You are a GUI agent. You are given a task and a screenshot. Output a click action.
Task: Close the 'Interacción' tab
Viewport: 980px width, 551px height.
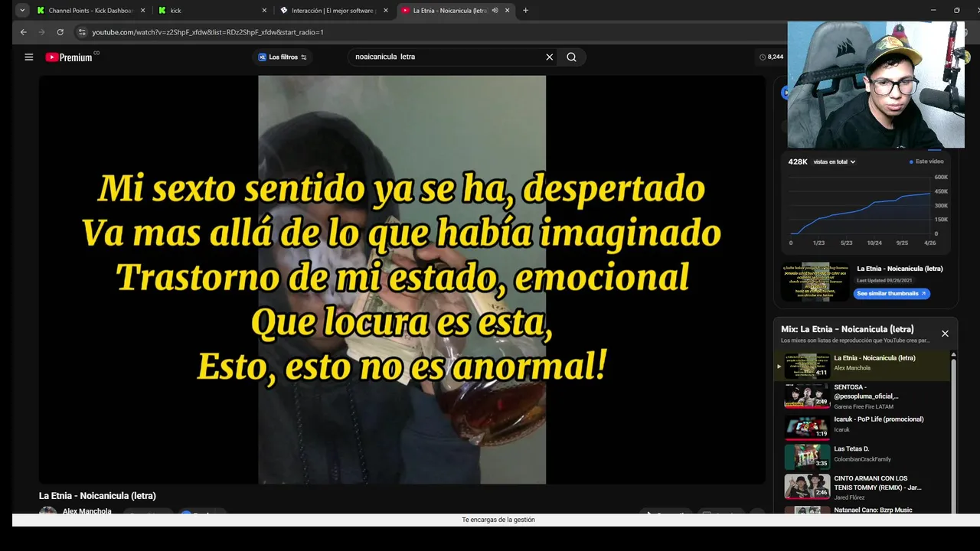pyautogui.click(x=385, y=11)
